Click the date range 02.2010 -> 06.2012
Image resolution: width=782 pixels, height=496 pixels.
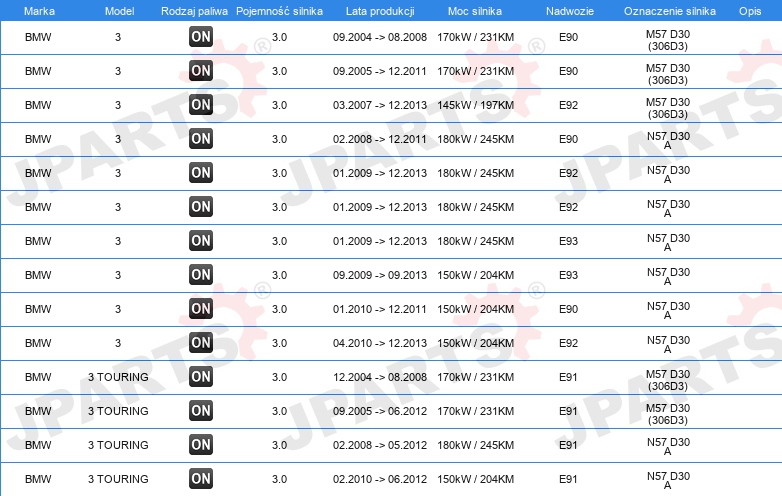tap(380, 479)
